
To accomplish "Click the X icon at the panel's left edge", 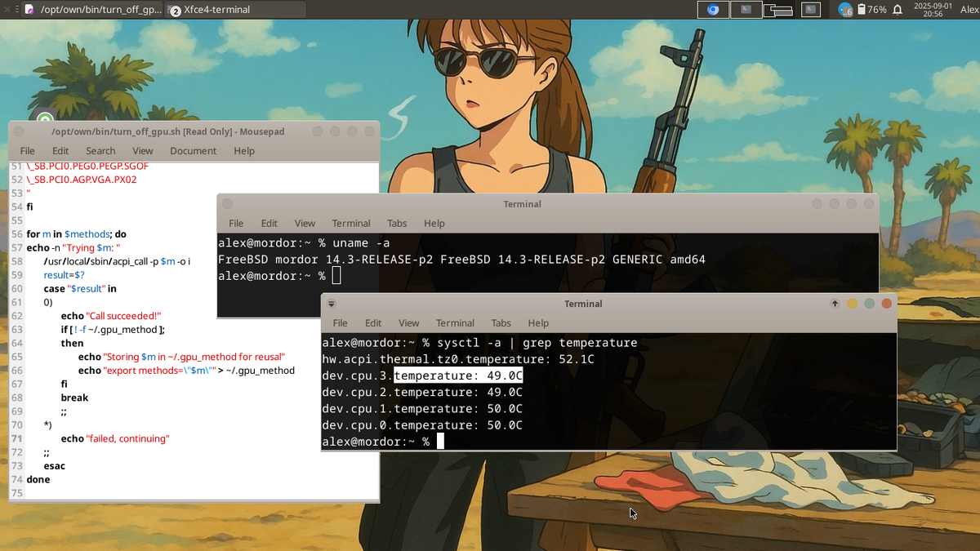I will click(7, 9).
